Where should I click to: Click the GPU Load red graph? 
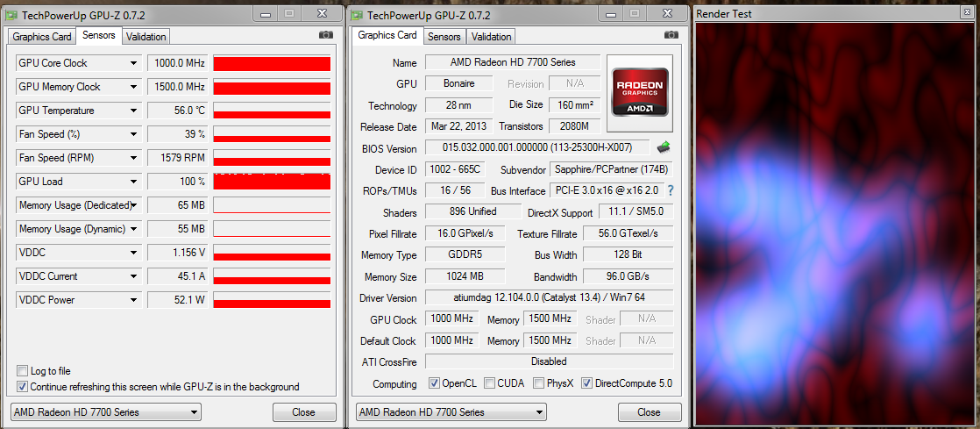tap(271, 182)
